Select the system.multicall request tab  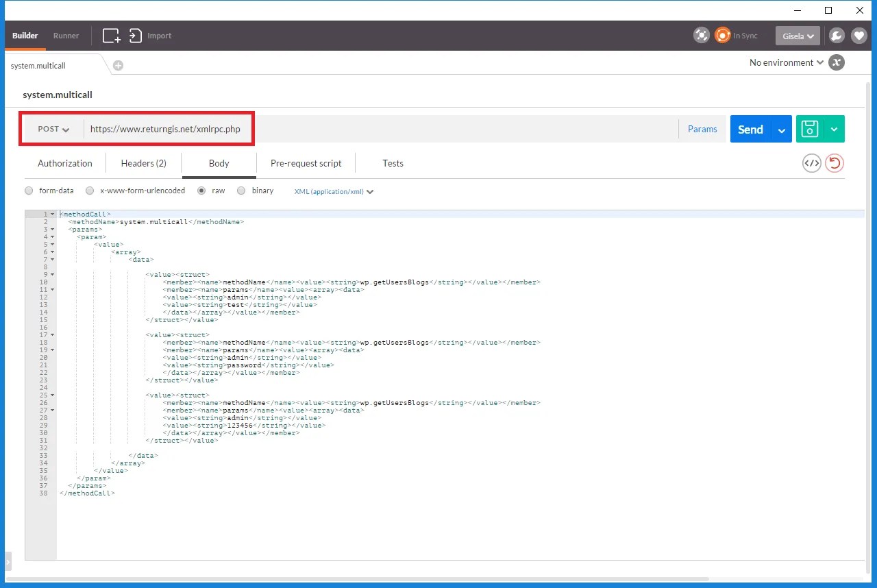coord(38,66)
